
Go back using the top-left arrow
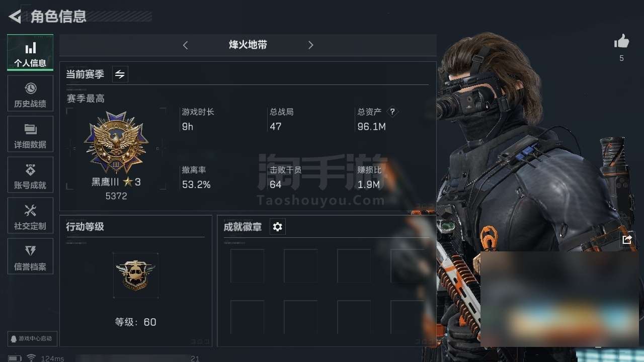pyautogui.click(x=15, y=17)
